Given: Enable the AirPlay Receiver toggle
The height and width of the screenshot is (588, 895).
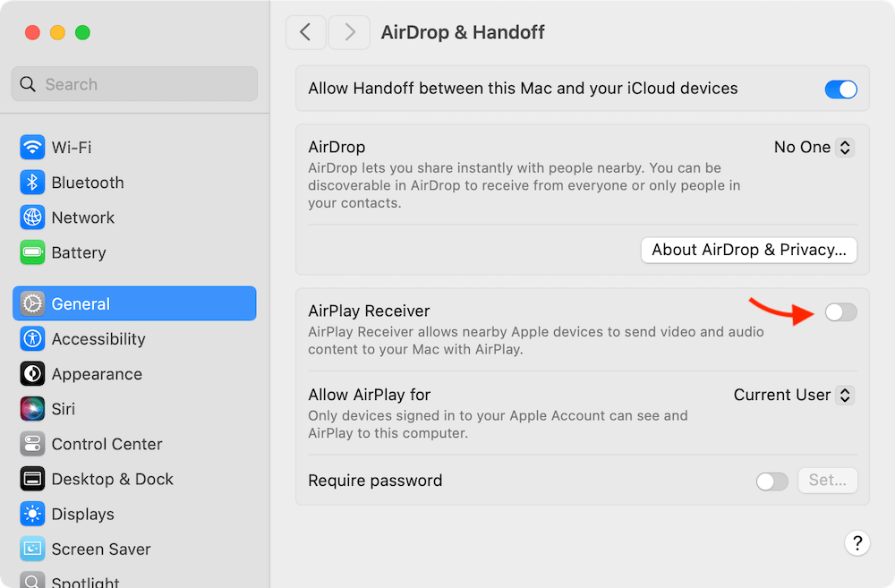Looking at the screenshot, I should click(840, 311).
